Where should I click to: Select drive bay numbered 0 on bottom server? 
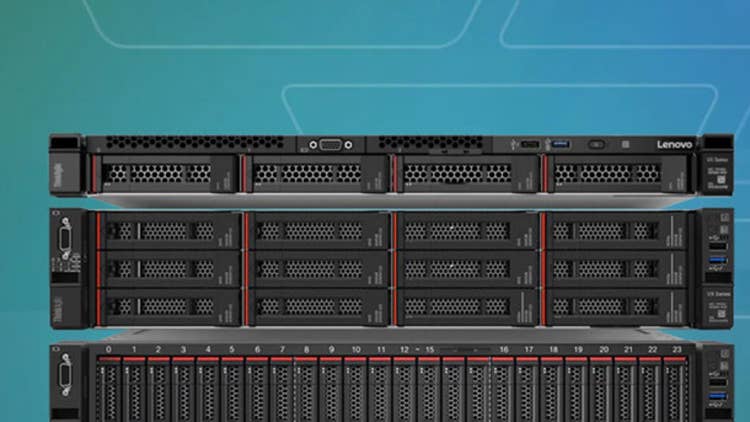click(x=109, y=390)
